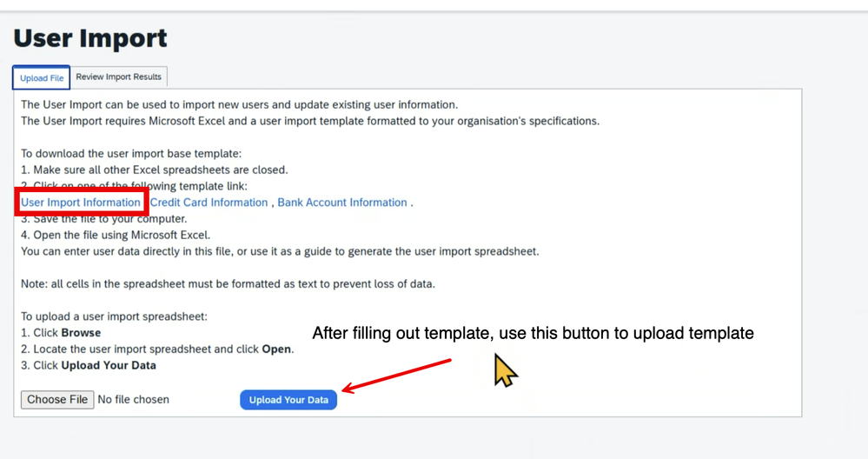868x459 pixels.
Task: Click the Open the file using Excel step
Action: point(116,236)
